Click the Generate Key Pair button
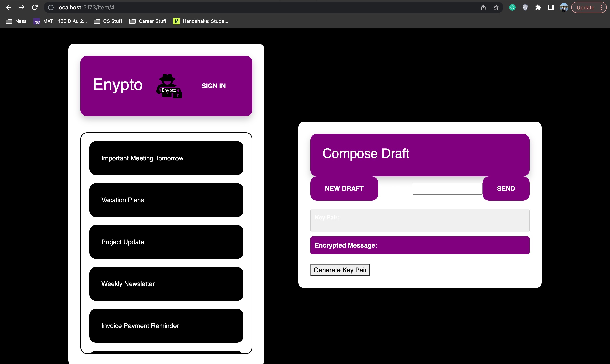Image resolution: width=610 pixels, height=364 pixels. point(340,270)
